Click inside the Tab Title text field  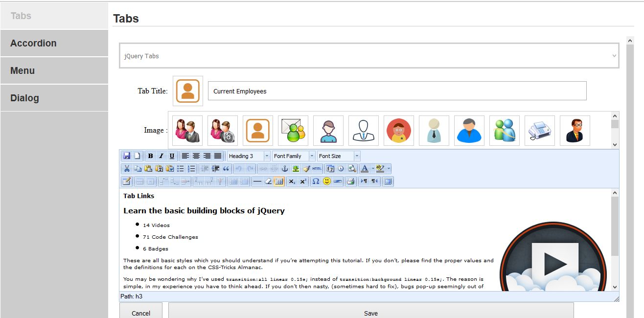coord(397,91)
